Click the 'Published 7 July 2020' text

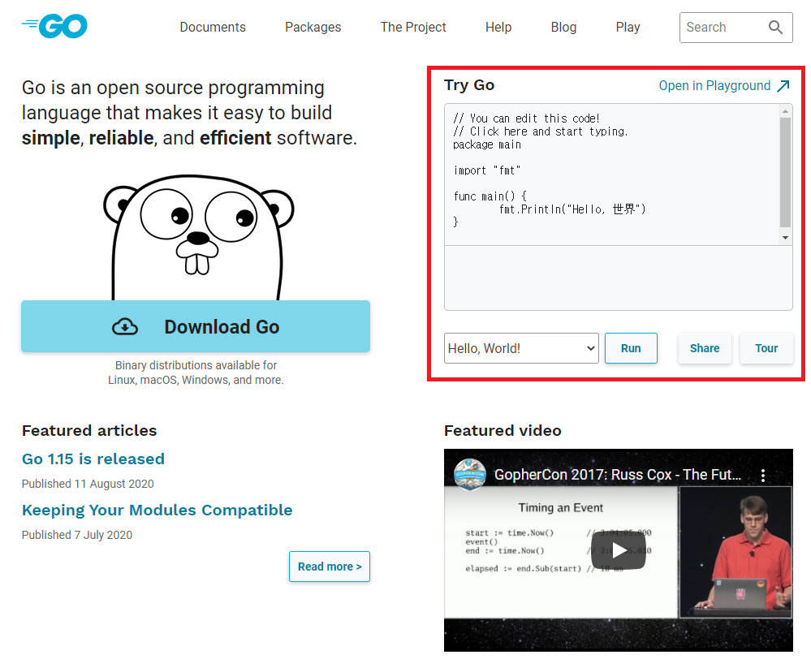pos(77,535)
